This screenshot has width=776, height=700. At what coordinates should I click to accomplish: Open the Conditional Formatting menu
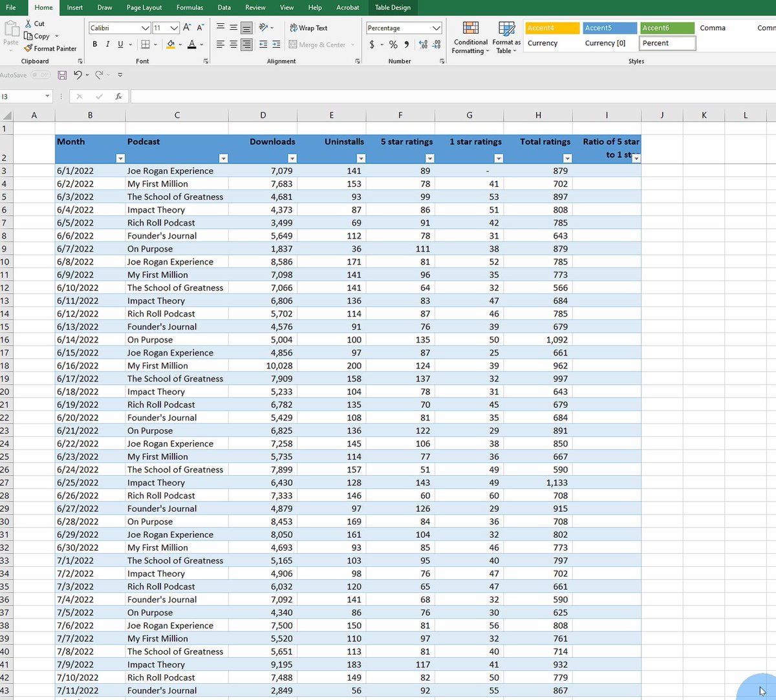[471, 37]
